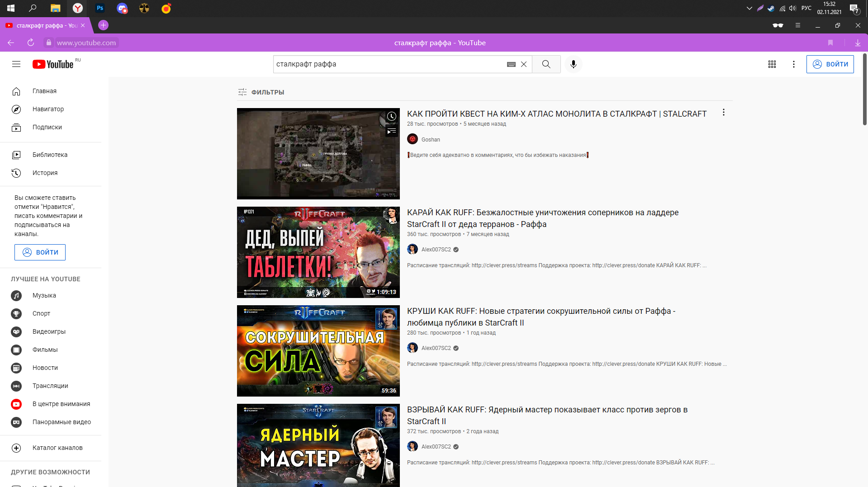Open the YouTube hamburger guide menu
Image resolution: width=868 pixels, height=487 pixels.
tap(16, 64)
